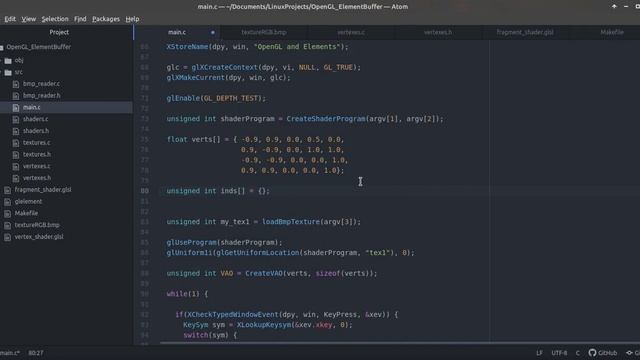Click the CreateShaderProgram function call
Image resolution: width=640 pixels, height=360 pixels.
[x=326, y=119]
